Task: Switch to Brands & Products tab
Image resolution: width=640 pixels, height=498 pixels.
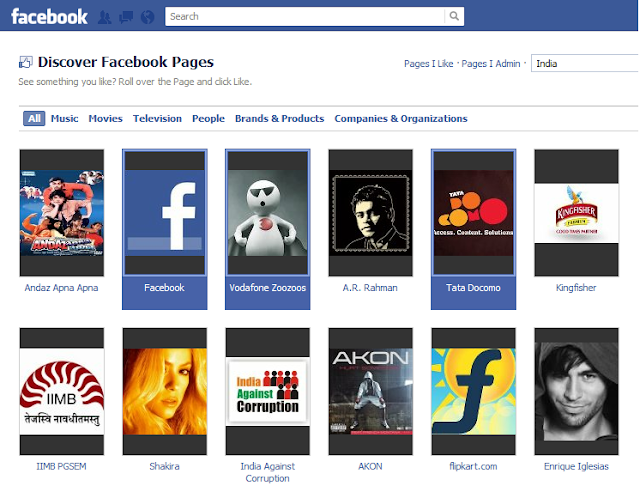Action: pyautogui.click(x=280, y=118)
